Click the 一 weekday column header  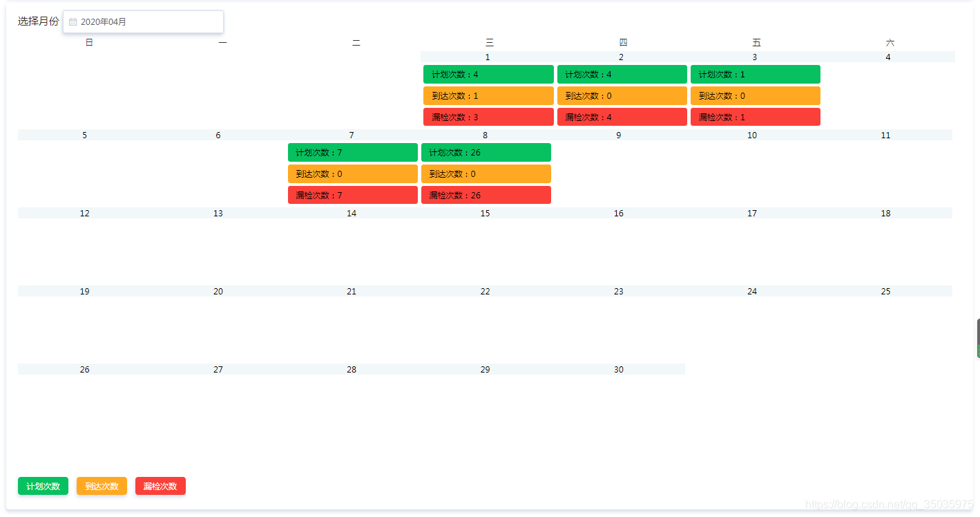(x=222, y=43)
